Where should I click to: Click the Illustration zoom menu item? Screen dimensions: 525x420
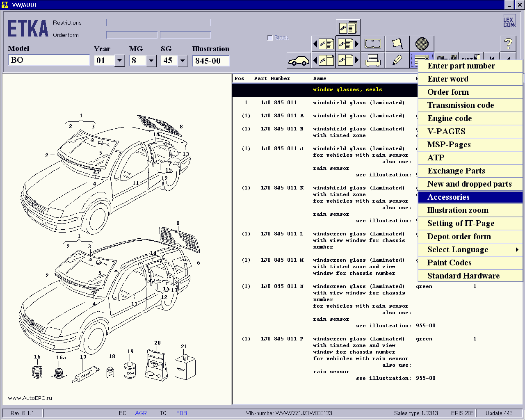click(458, 210)
